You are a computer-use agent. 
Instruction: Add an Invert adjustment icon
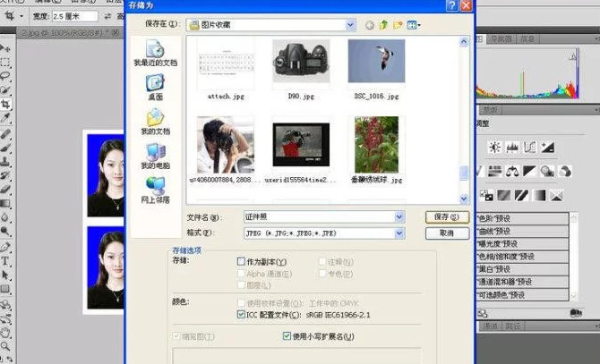click(x=486, y=196)
